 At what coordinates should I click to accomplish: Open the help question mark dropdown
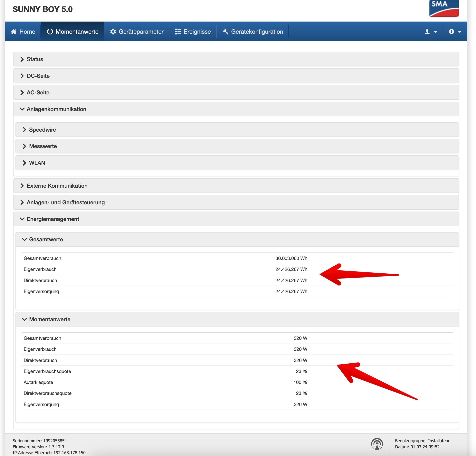[455, 32]
